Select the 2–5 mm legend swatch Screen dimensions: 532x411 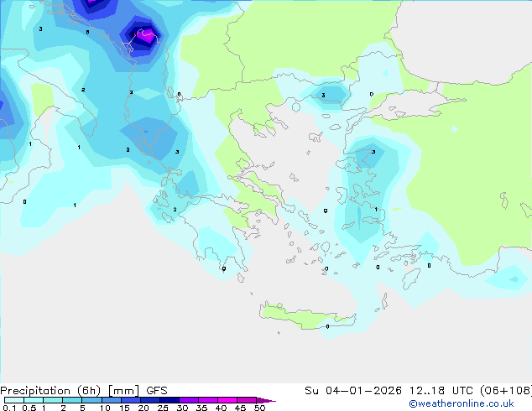(72, 400)
